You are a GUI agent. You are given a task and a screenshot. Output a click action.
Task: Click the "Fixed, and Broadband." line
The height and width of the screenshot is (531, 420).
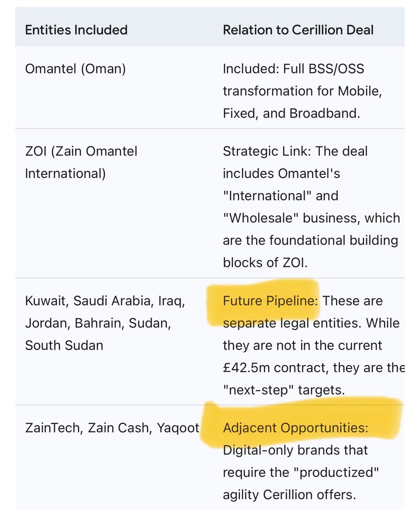click(x=291, y=113)
